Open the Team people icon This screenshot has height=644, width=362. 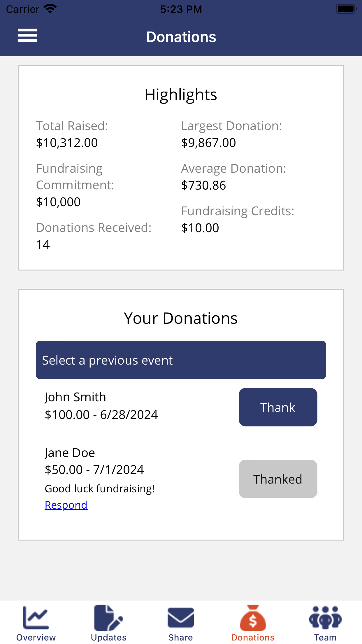click(x=325, y=618)
